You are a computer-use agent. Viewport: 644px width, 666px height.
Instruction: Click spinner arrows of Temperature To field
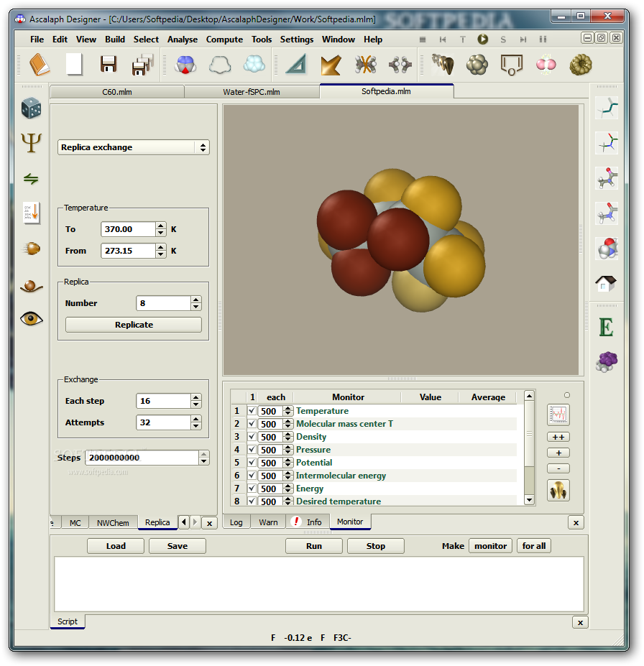tap(160, 229)
